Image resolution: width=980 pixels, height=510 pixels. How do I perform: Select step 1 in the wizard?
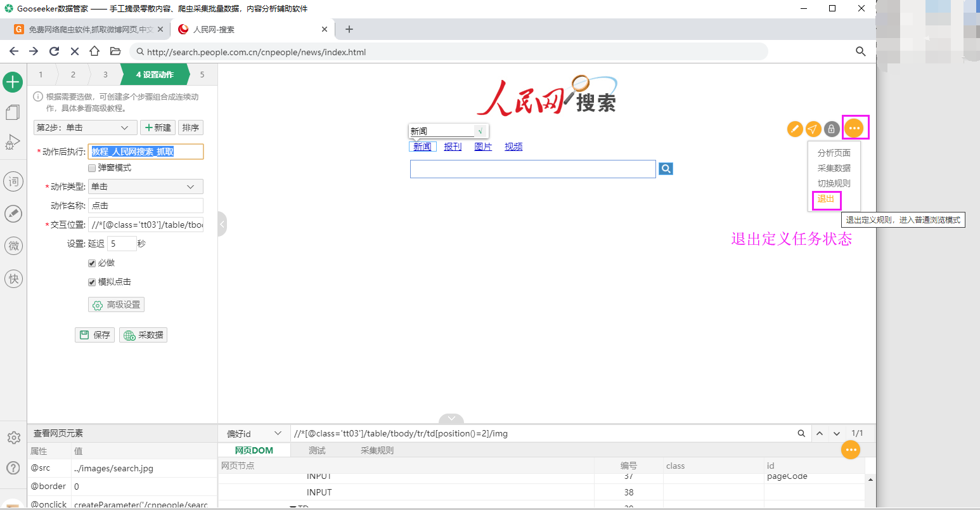pyautogui.click(x=41, y=75)
